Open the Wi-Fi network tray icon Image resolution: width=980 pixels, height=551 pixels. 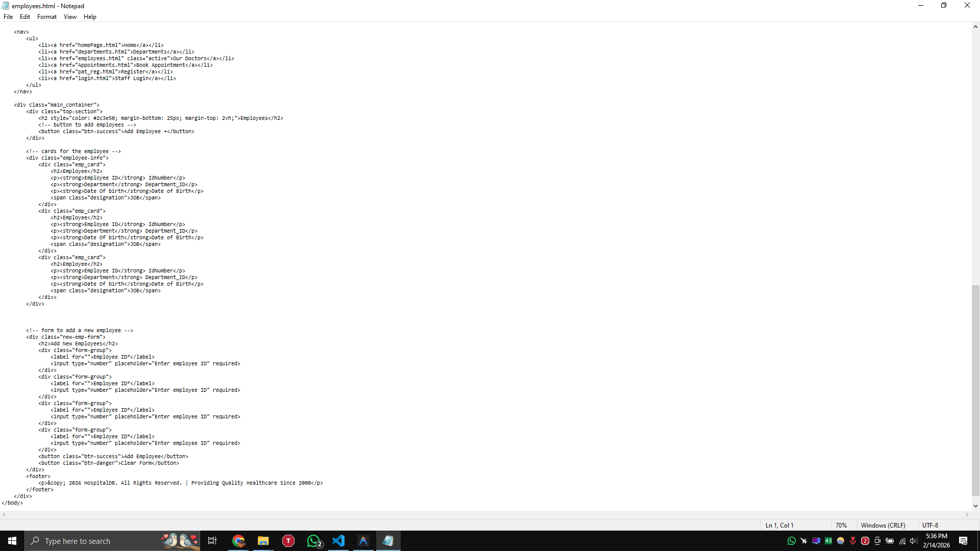click(x=902, y=541)
